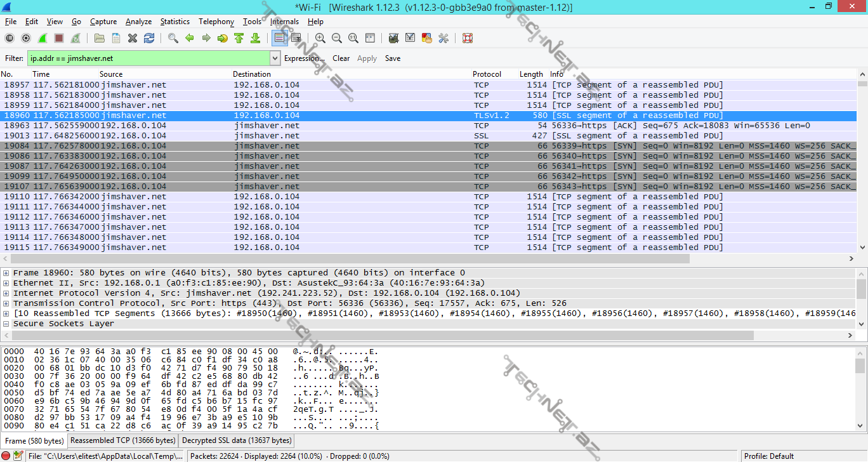Click the expert info red circle in status bar
Image resolution: width=868 pixels, height=462 pixels.
(x=6, y=456)
